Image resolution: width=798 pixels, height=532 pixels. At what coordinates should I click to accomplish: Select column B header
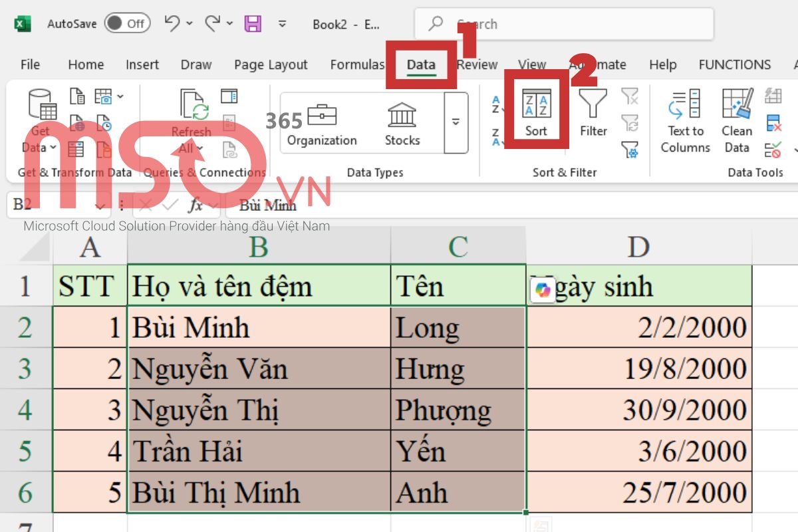pos(259,247)
